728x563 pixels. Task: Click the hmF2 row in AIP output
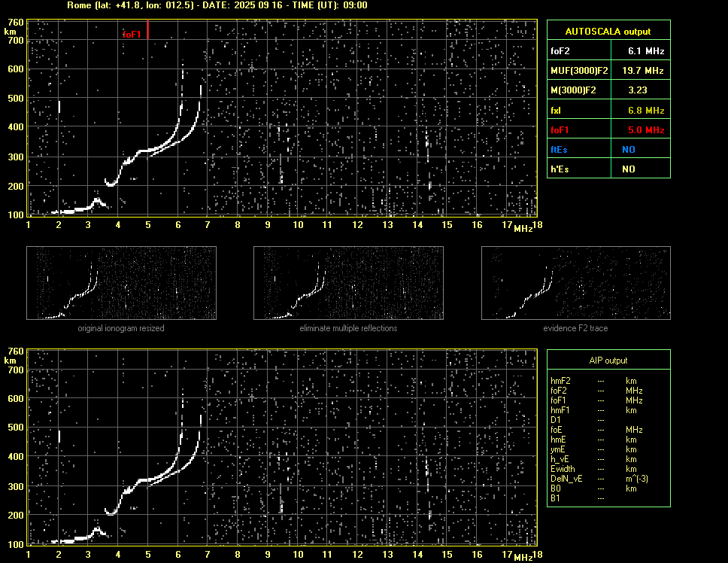click(x=593, y=381)
